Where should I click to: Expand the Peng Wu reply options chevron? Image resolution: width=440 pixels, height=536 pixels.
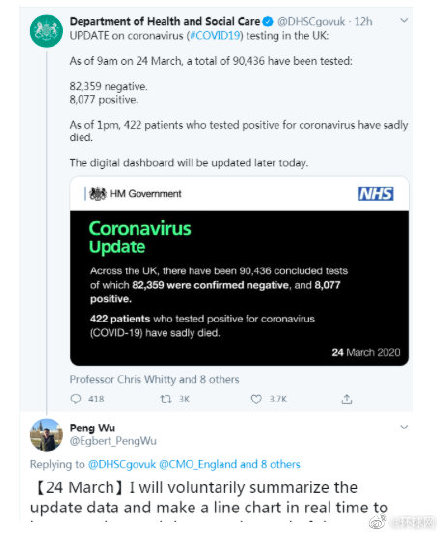(404, 427)
